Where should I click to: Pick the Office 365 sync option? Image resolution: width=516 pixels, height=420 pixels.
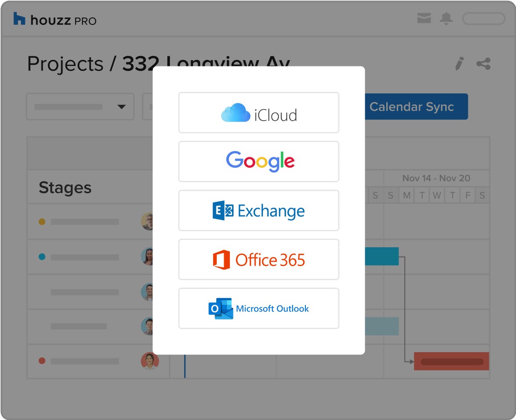259,260
